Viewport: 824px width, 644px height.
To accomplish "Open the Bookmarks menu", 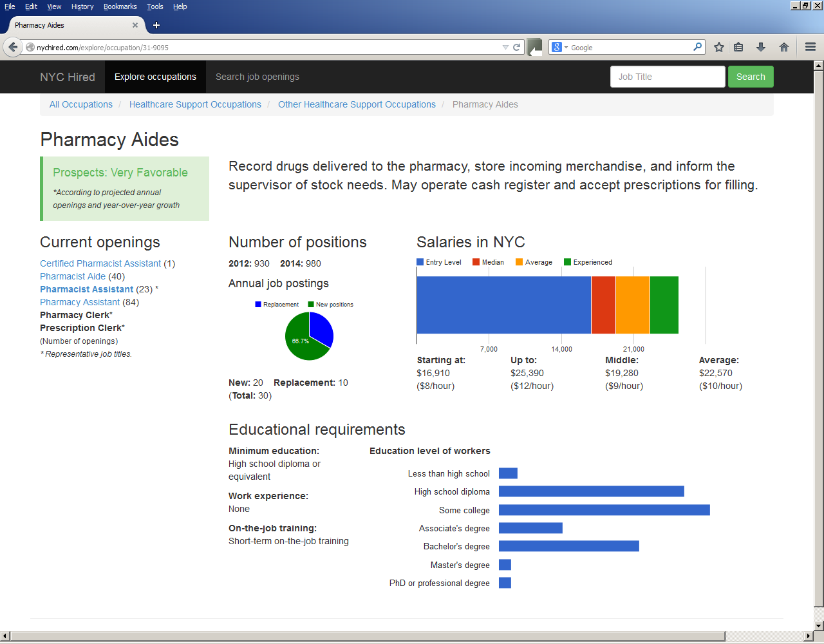I will click(120, 6).
